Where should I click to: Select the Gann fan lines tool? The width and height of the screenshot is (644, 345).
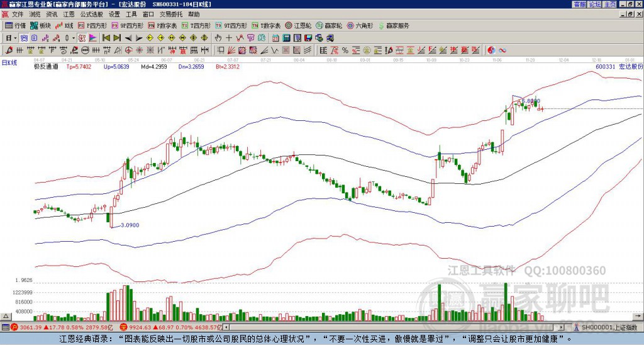231,50
